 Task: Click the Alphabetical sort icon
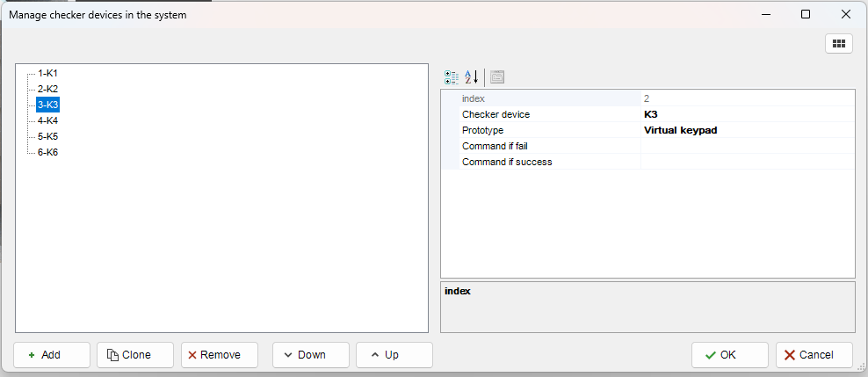472,77
